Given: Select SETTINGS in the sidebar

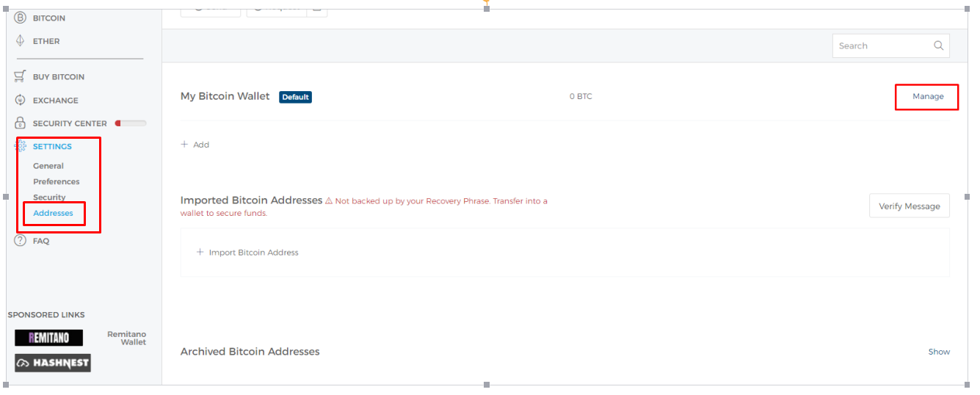Looking at the screenshot, I should [x=52, y=146].
